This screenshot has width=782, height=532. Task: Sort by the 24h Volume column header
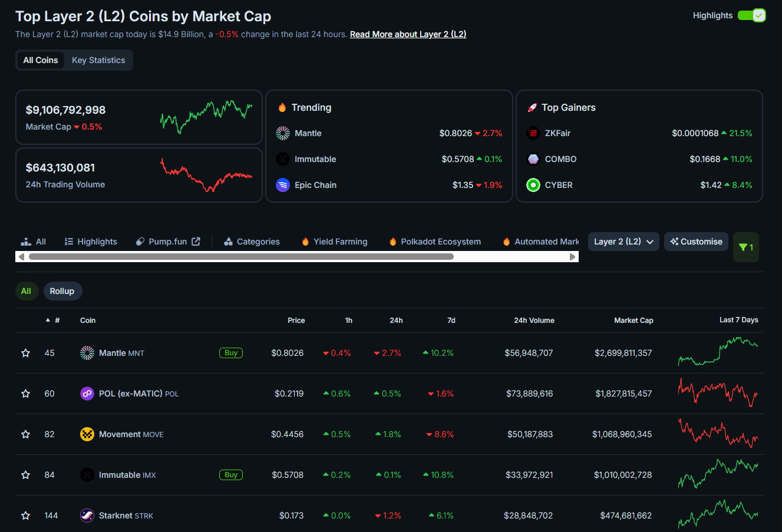[x=534, y=320]
